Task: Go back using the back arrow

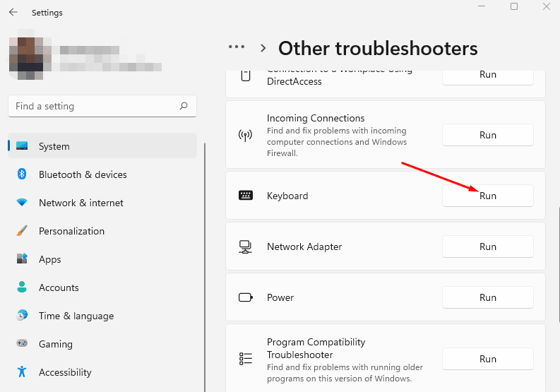Action: [13, 12]
